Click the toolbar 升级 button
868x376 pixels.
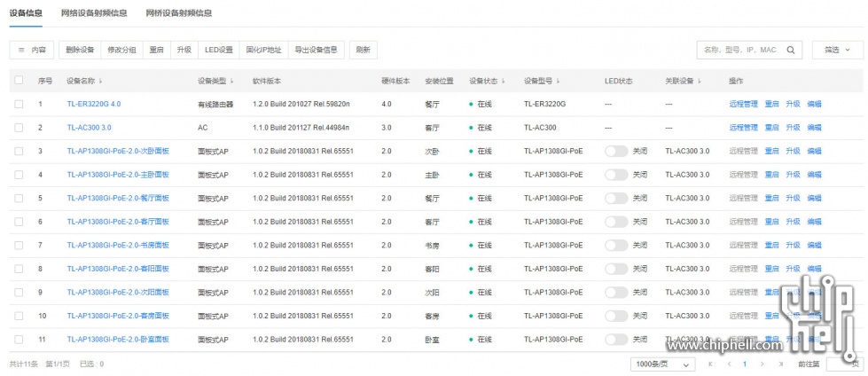point(184,50)
